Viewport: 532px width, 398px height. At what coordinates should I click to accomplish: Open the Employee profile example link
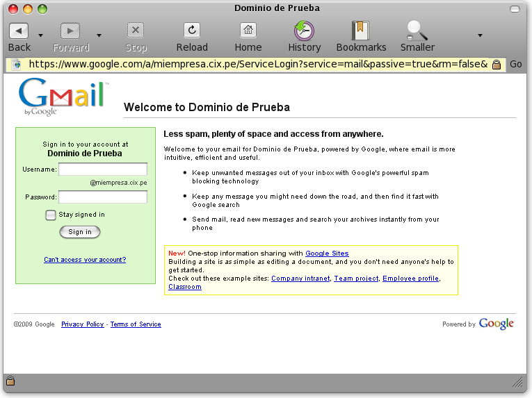click(410, 279)
